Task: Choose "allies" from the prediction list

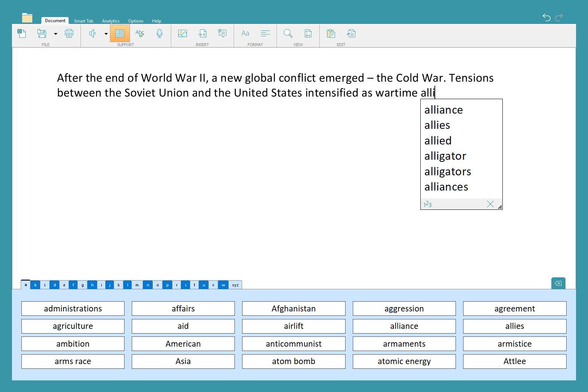Action: [437, 125]
